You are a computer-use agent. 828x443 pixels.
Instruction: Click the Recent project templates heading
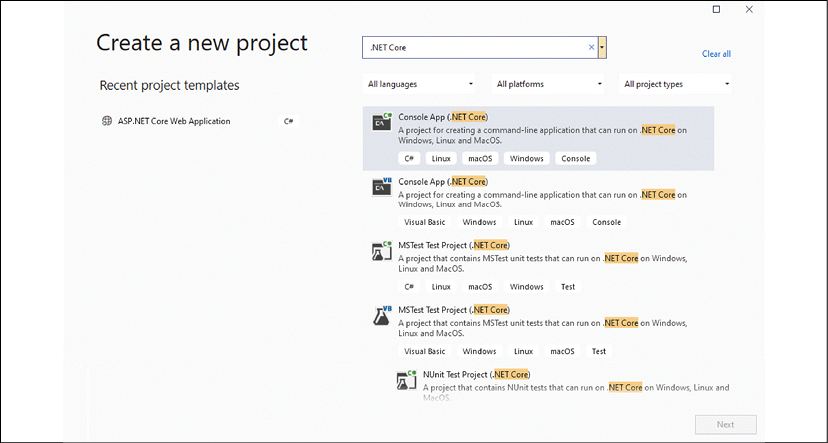click(x=170, y=85)
